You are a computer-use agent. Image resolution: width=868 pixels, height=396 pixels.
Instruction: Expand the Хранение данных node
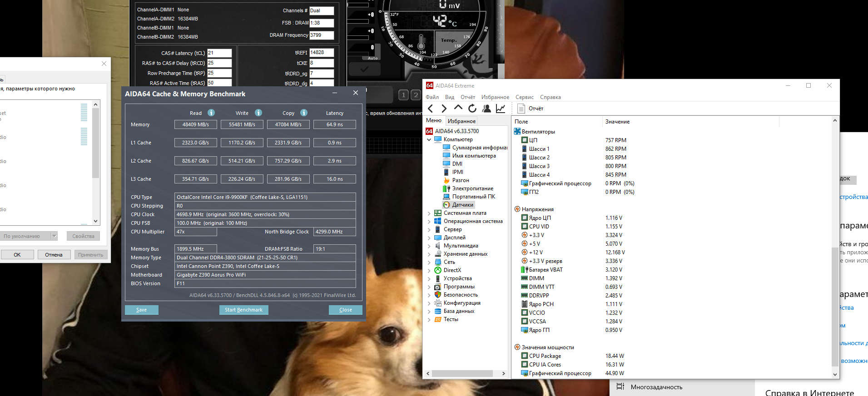(x=429, y=254)
